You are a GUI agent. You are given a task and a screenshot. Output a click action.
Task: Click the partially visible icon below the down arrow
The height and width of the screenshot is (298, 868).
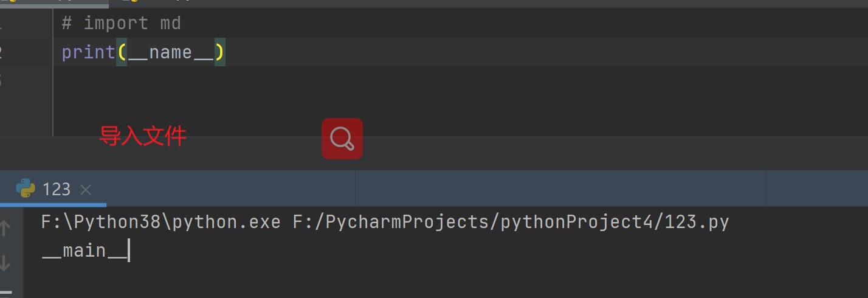(x=5, y=293)
